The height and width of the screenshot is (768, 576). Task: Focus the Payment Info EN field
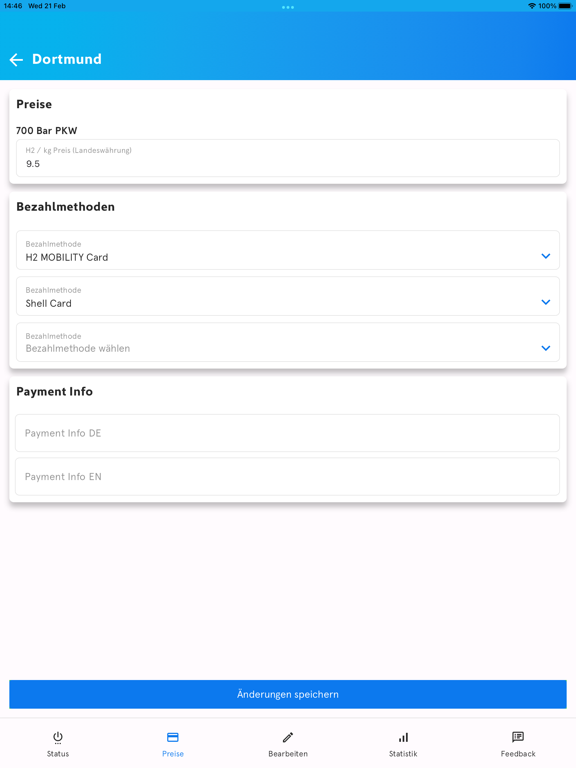pyautogui.click(x=288, y=477)
